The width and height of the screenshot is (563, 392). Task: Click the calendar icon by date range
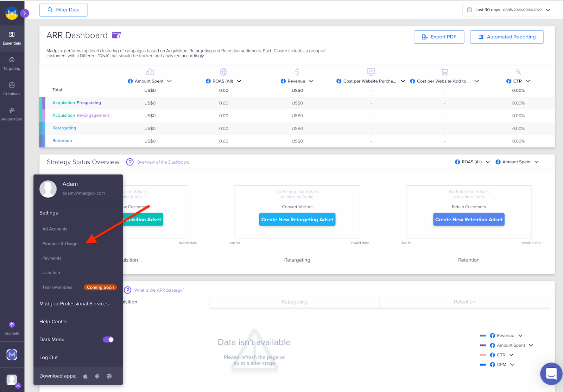coord(469,10)
